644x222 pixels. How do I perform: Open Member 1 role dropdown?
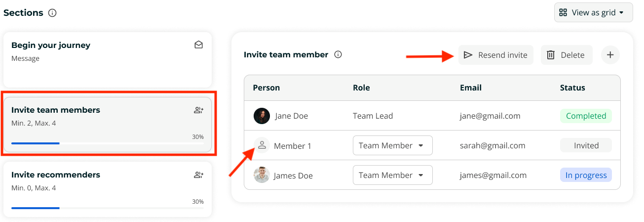tap(393, 145)
